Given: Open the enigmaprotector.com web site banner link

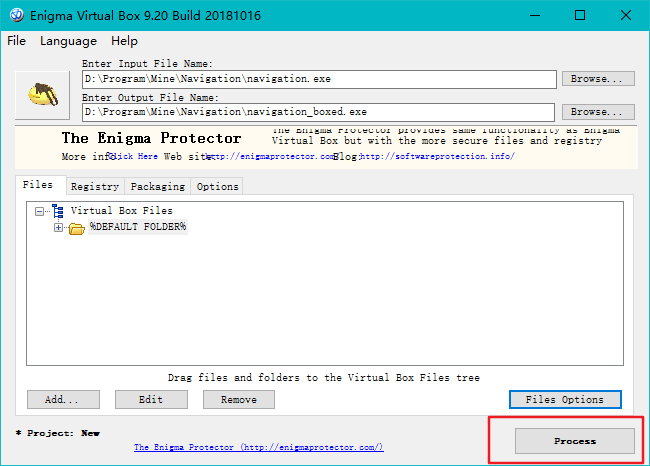Looking at the screenshot, I should click(272, 156).
